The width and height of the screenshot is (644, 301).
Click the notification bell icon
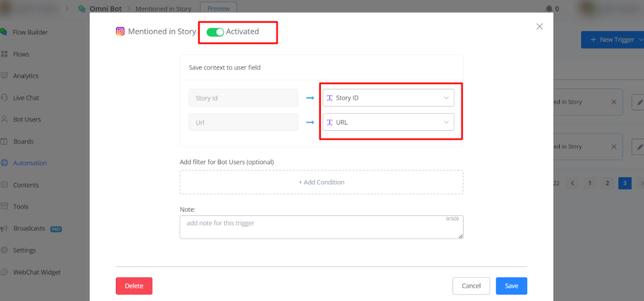(549, 9)
